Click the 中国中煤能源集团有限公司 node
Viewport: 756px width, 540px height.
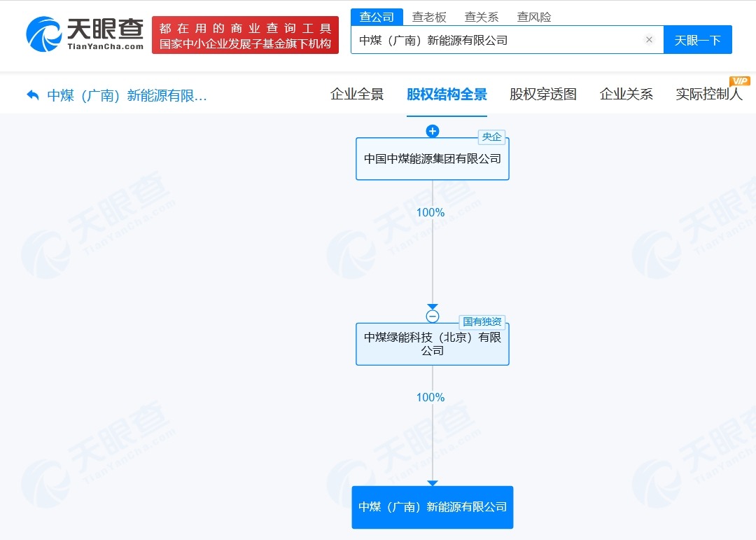(433, 159)
